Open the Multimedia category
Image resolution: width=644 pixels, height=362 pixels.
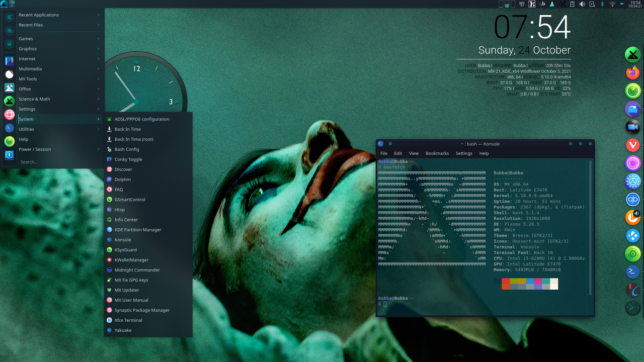[59, 69]
